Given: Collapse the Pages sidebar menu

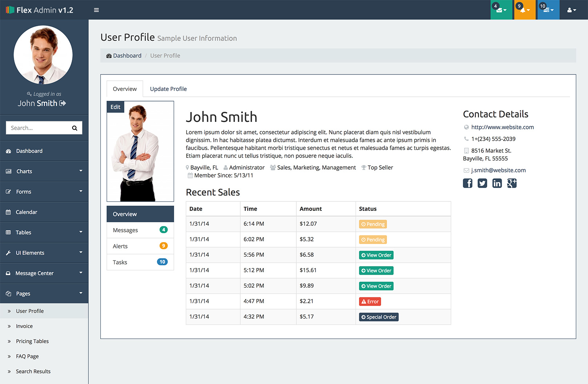Looking at the screenshot, I should 44,293.
